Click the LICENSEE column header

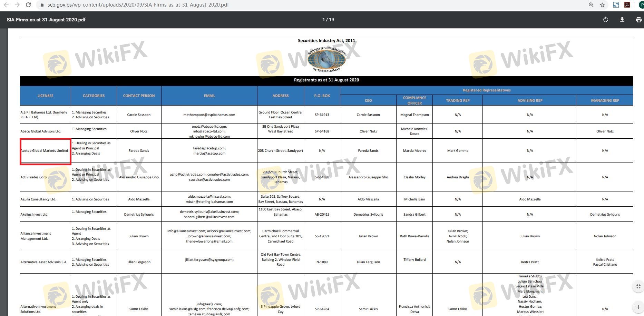46,96
